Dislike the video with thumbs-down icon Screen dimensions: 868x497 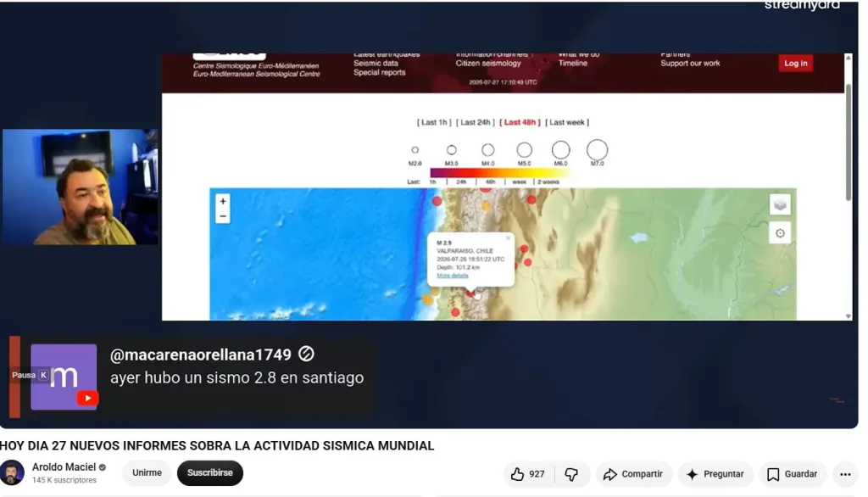pyautogui.click(x=572, y=474)
